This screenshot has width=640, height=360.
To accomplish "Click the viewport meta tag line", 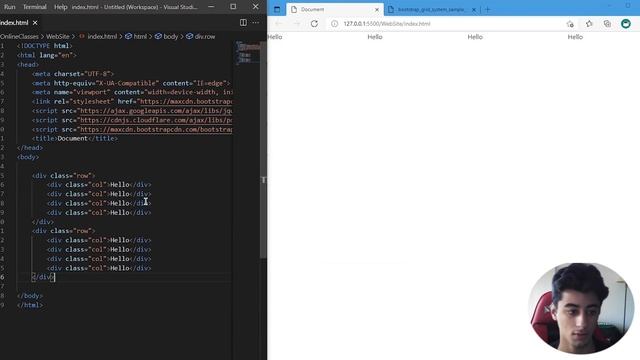I will coord(132,92).
